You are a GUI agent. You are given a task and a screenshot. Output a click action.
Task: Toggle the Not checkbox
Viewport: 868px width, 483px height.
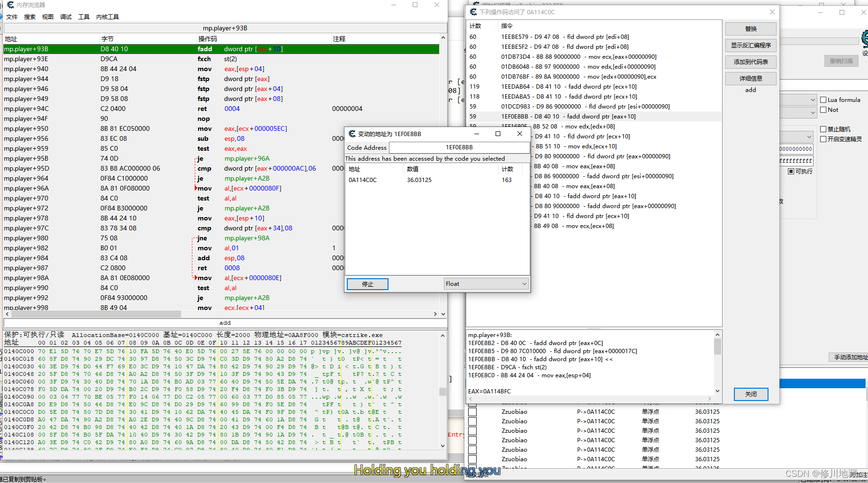[x=823, y=110]
